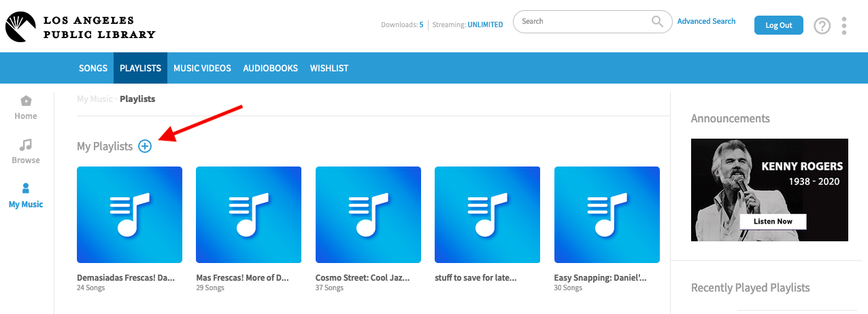The width and height of the screenshot is (868, 314).
Task: Click the search magnifying glass icon
Action: click(657, 22)
